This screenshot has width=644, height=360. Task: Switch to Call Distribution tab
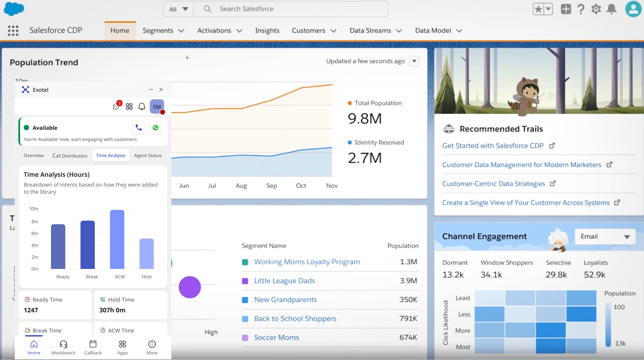70,156
